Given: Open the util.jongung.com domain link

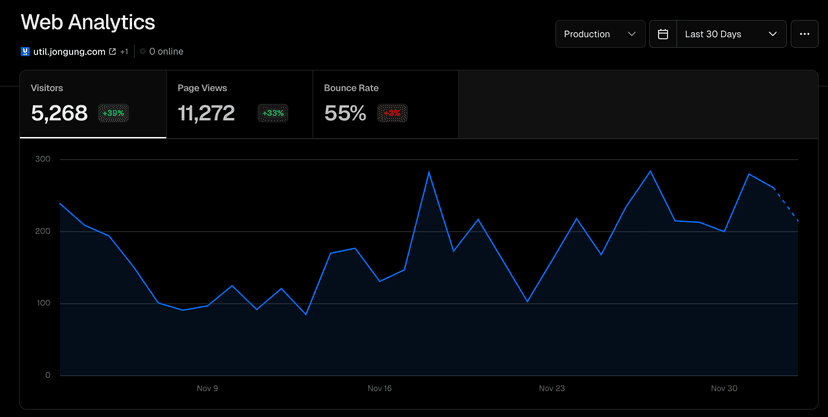Looking at the screenshot, I should coord(69,51).
